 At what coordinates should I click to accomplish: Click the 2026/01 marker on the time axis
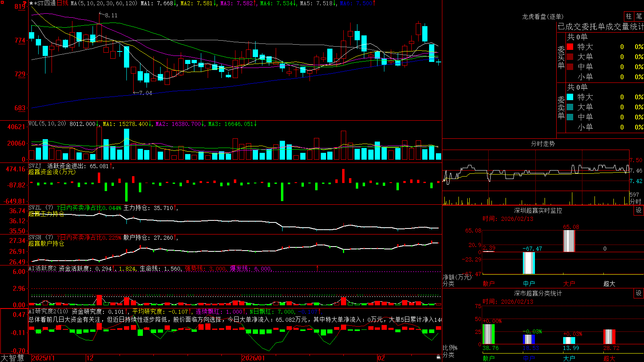pyautogui.click(x=253, y=358)
